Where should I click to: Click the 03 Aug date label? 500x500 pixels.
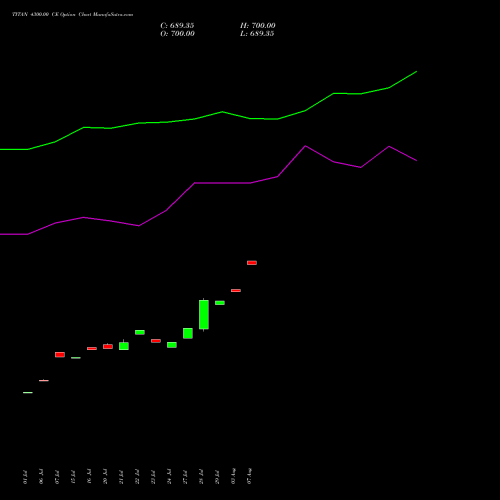coord(233,476)
